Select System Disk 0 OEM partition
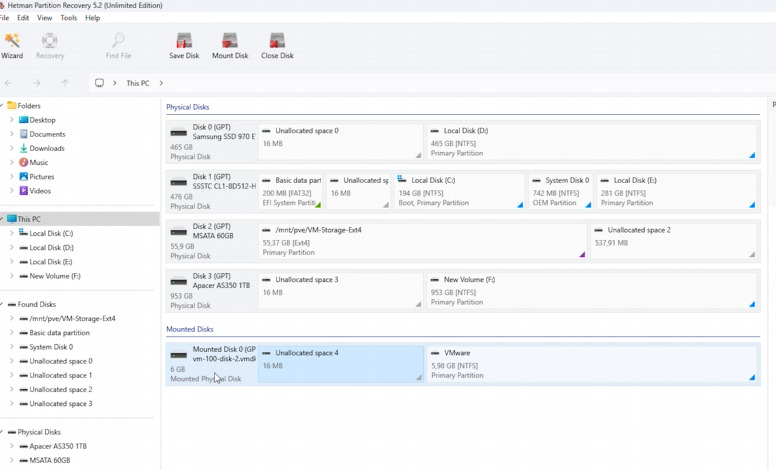Viewport: 776px width, 470px height. pos(561,191)
